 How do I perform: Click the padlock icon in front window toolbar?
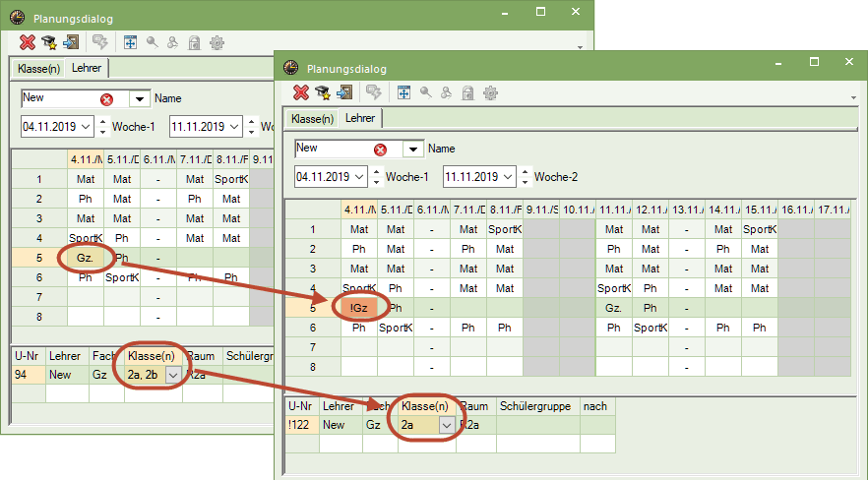[467, 92]
